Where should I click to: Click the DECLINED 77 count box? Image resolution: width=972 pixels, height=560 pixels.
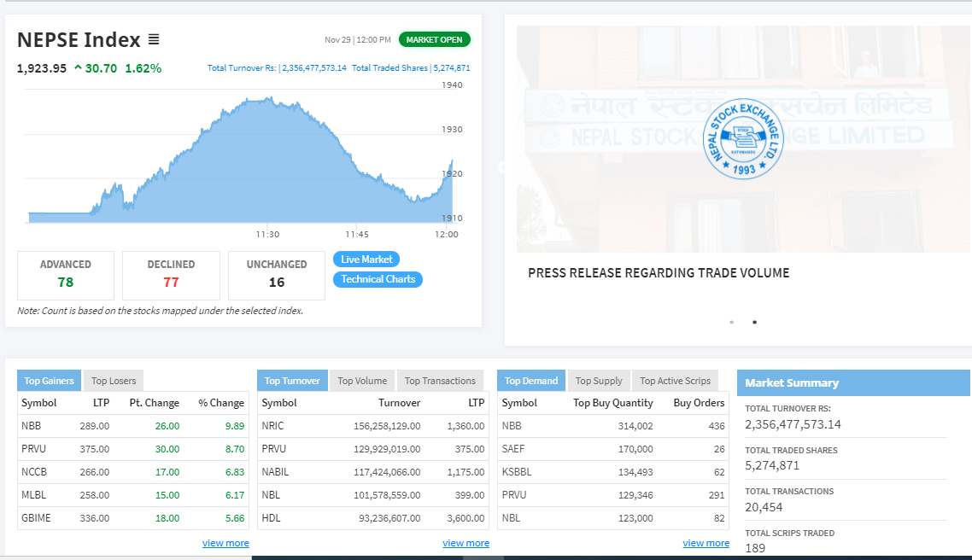coord(171,275)
